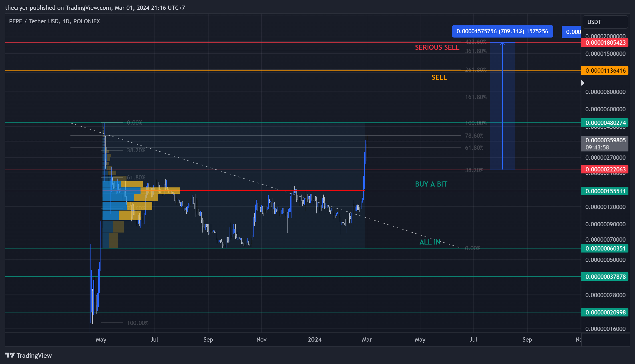
Task: Select the BUY A BIT annotation
Action: [431, 184]
